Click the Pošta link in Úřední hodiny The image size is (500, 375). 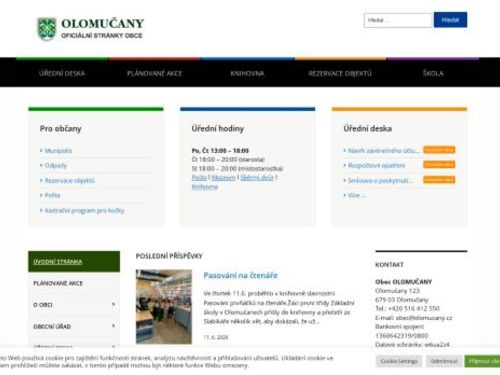[x=199, y=178]
